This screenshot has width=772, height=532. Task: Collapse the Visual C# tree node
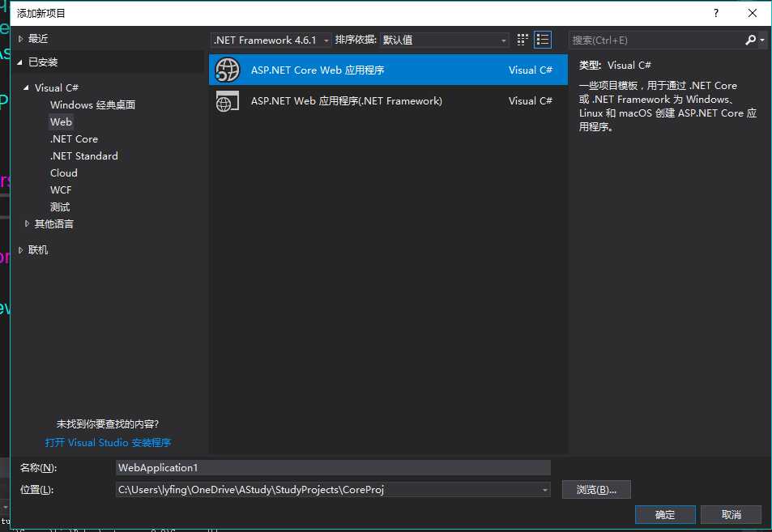[26, 87]
